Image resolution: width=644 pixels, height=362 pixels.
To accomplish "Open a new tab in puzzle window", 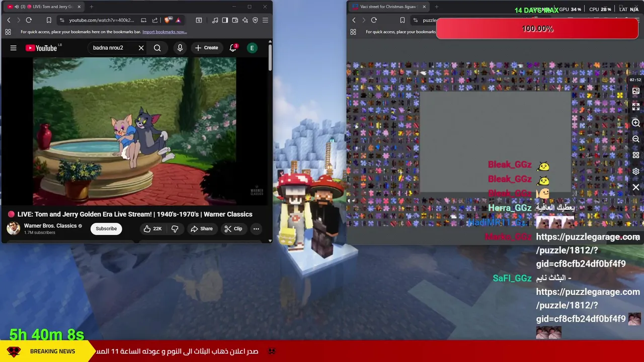I will point(437,7).
